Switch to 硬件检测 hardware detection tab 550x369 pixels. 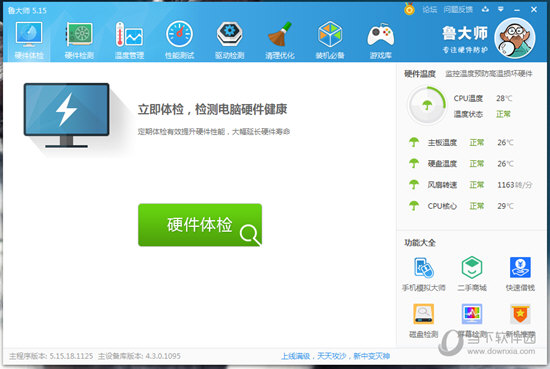coord(79,40)
